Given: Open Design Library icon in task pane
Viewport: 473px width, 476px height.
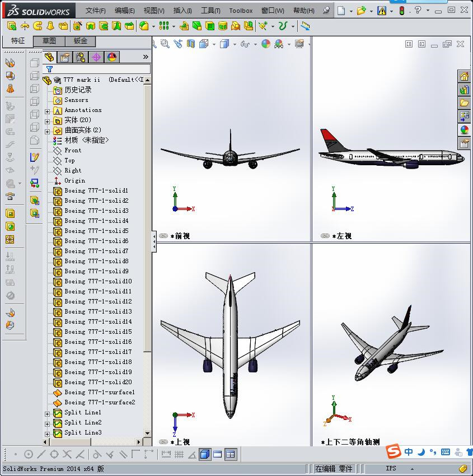Looking at the screenshot, I should pos(464,90).
